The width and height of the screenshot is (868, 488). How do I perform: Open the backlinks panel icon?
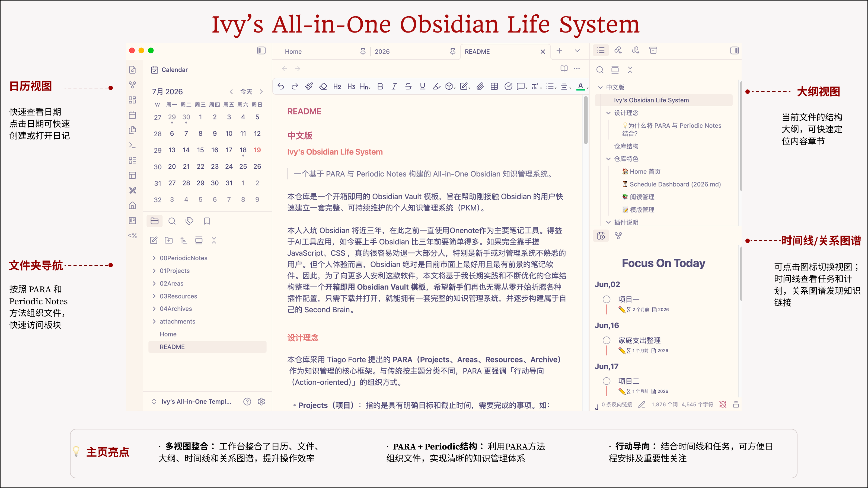[618, 50]
